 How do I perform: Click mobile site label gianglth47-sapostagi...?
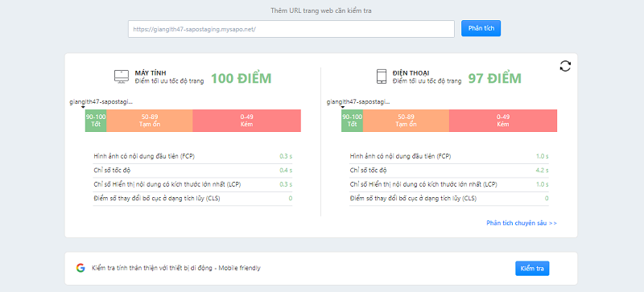pos(357,102)
